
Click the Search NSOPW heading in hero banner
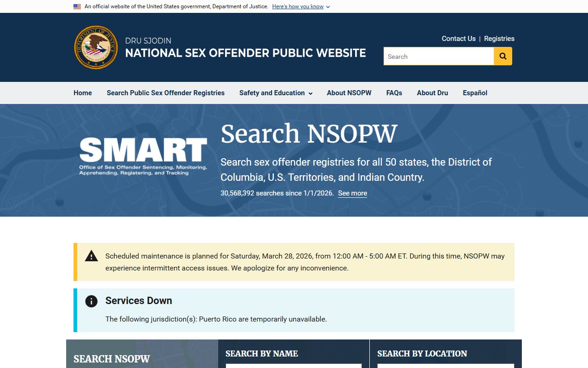pyautogui.click(x=309, y=133)
